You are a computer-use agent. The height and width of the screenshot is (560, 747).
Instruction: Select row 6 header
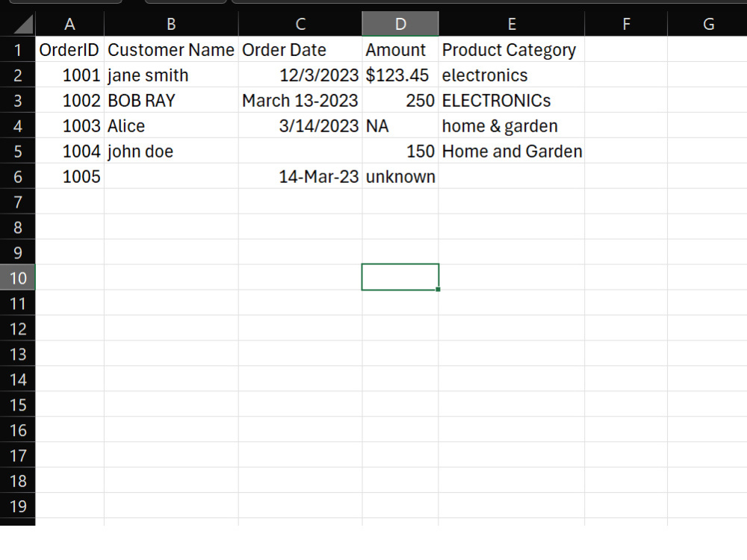[18, 176]
